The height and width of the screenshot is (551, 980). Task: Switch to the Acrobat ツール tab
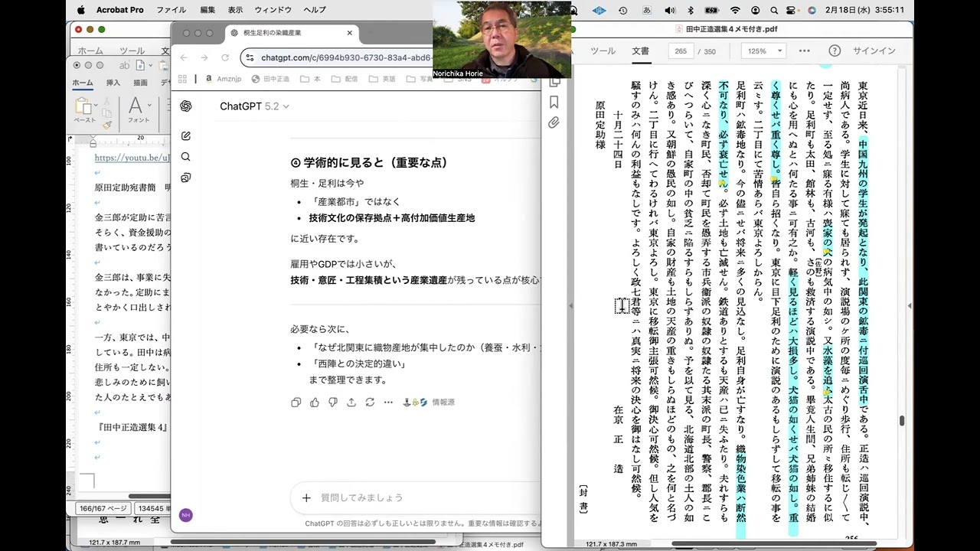point(603,51)
